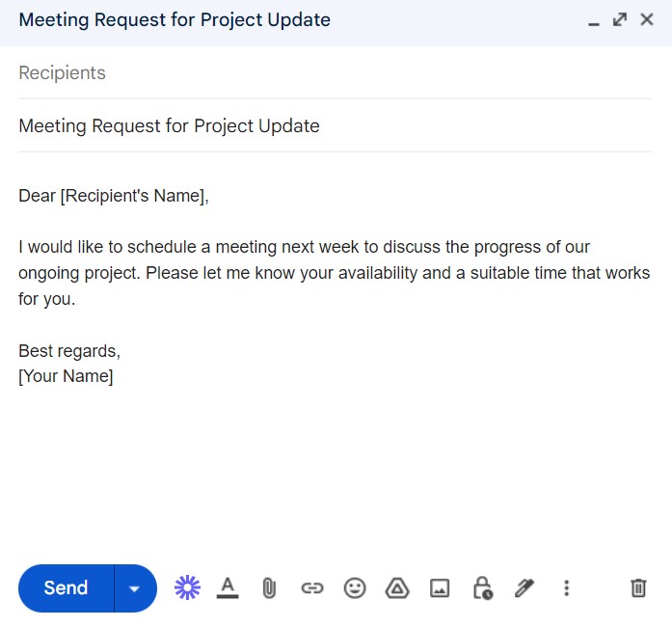Click the purple AI assistant starburst icon
Image resolution: width=672 pixels, height=627 pixels.
click(x=187, y=587)
